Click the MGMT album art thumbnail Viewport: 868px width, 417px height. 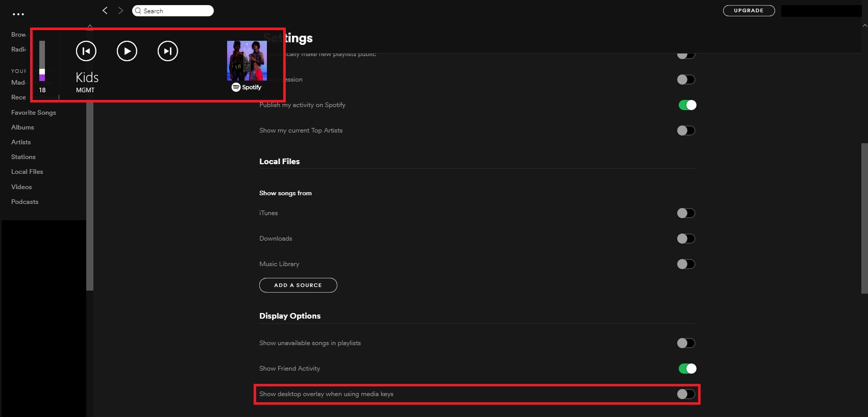(x=247, y=61)
